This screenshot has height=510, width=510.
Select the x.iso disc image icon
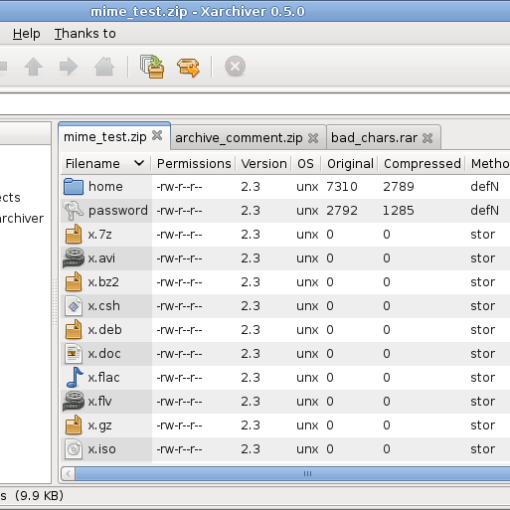point(74,449)
